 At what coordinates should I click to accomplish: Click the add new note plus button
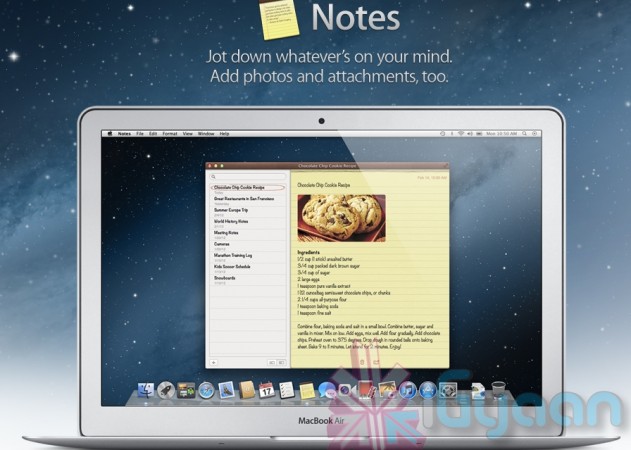pyautogui.click(x=213, y=361)
